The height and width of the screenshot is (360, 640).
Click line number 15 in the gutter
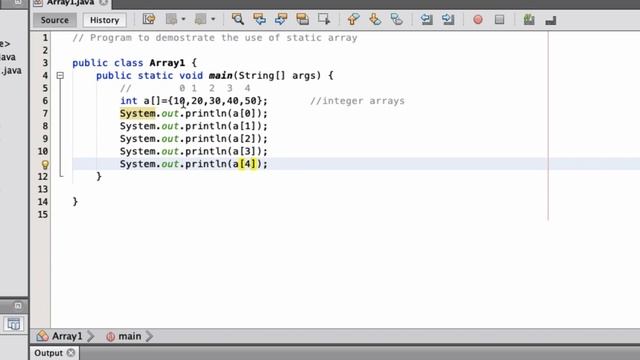pos(42,214)
